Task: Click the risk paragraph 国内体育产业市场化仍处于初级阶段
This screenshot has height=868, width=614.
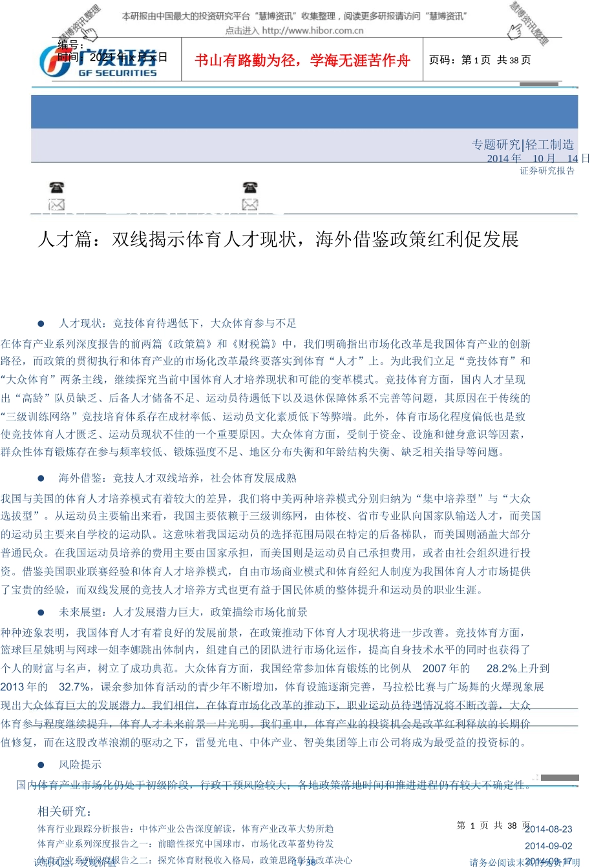Action: 273,785
